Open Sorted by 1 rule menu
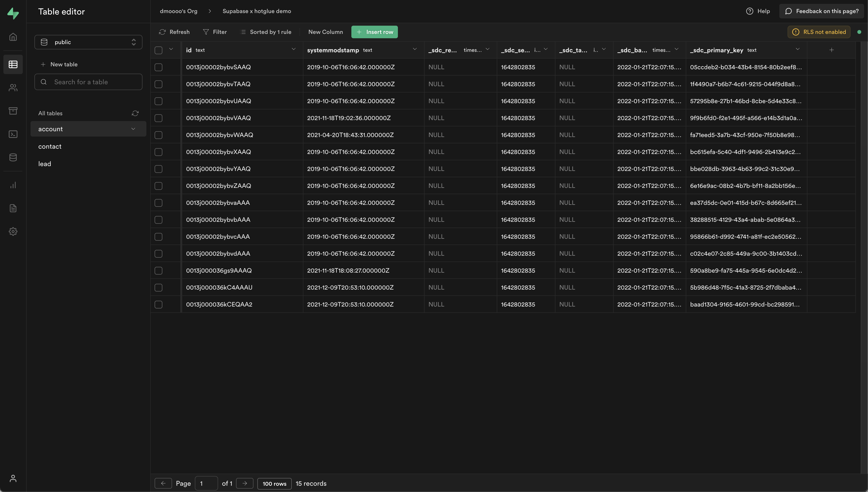The image size is (868, 492). tap(266, 32)
